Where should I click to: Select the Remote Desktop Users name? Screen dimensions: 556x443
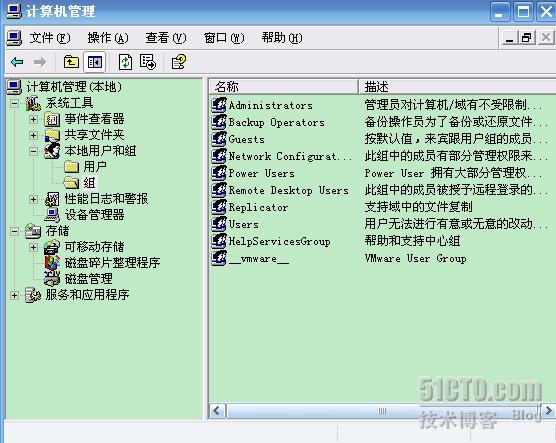(289, 190)
